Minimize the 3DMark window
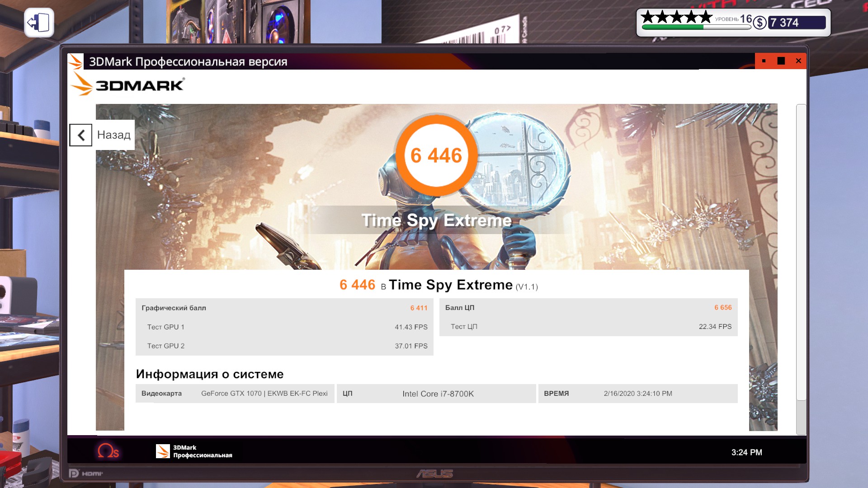 point(764,61)
